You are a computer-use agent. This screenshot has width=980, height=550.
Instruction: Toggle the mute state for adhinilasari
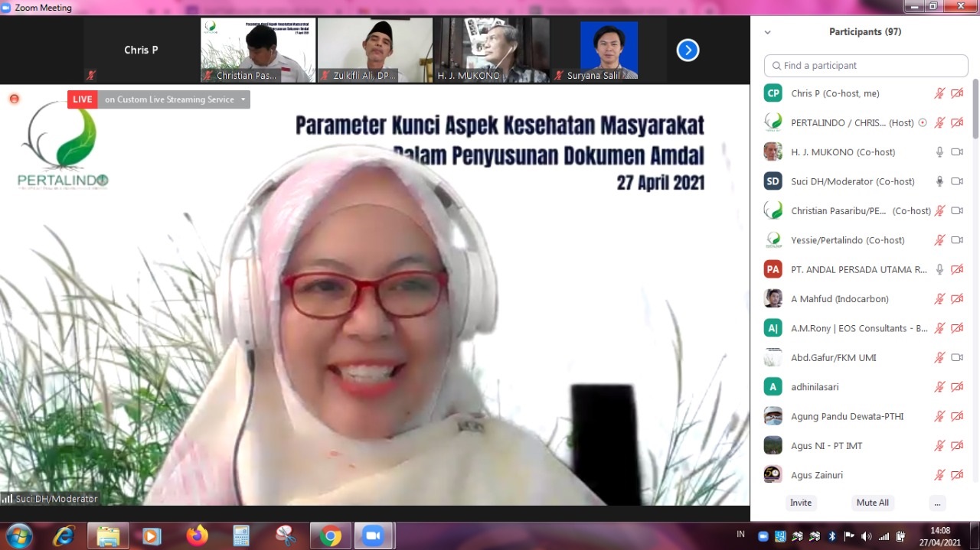coord(939,387)
